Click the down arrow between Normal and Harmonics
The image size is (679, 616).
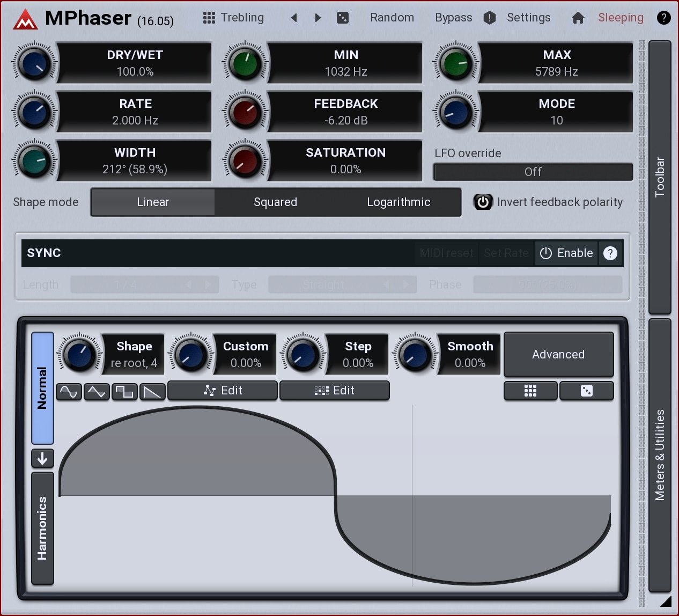click(x=42, y=458)
